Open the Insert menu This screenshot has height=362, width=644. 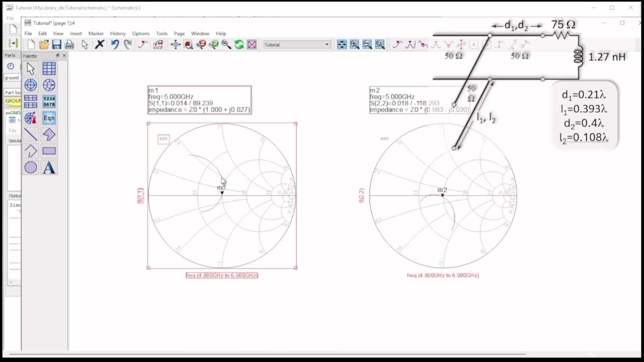click(75, 33)
